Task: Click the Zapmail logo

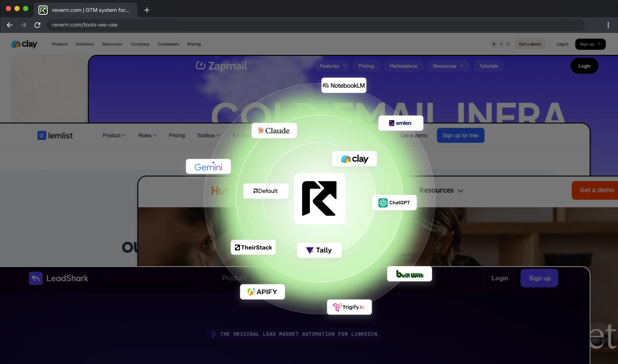Action: pos(222,66)
